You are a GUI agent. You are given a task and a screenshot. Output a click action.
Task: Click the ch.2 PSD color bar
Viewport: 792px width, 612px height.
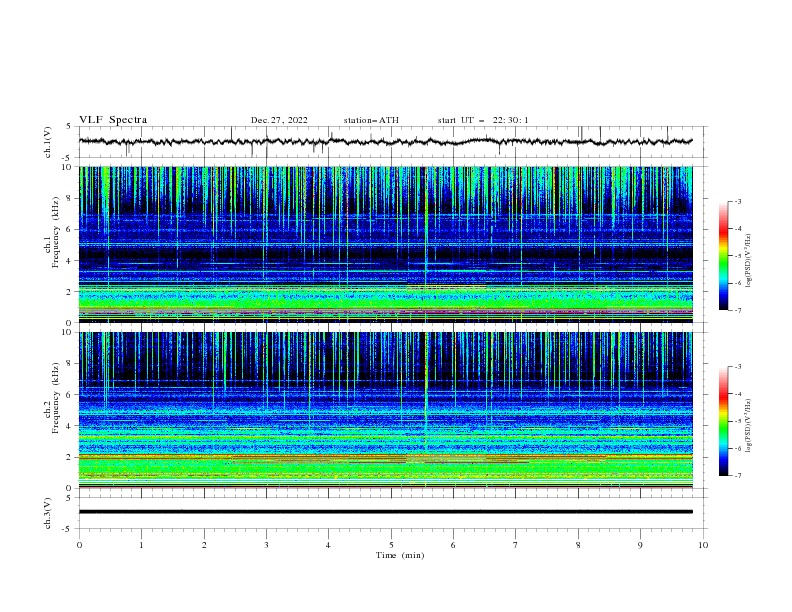click(x=723, y=421)
